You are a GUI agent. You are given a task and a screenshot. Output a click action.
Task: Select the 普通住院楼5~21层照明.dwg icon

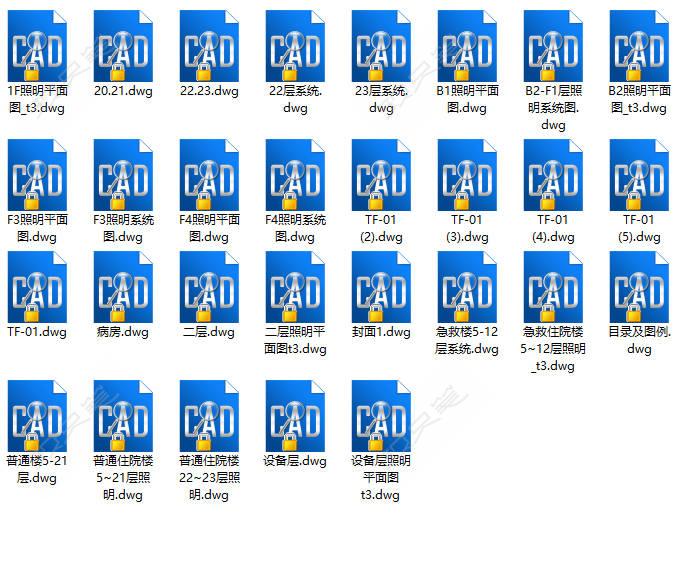tap(123, 416)
